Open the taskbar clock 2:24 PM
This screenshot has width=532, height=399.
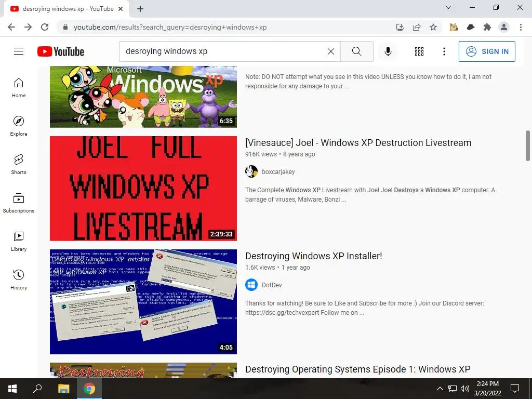(487, 389)
